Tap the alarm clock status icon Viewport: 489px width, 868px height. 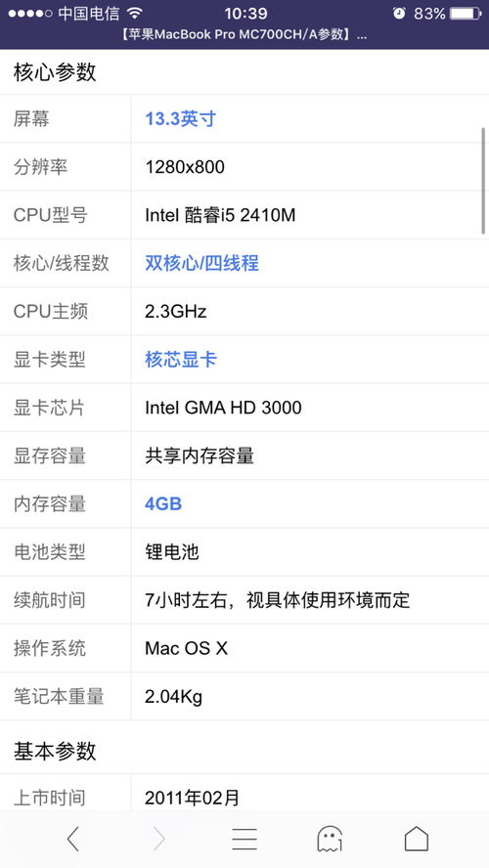(399, 14)
